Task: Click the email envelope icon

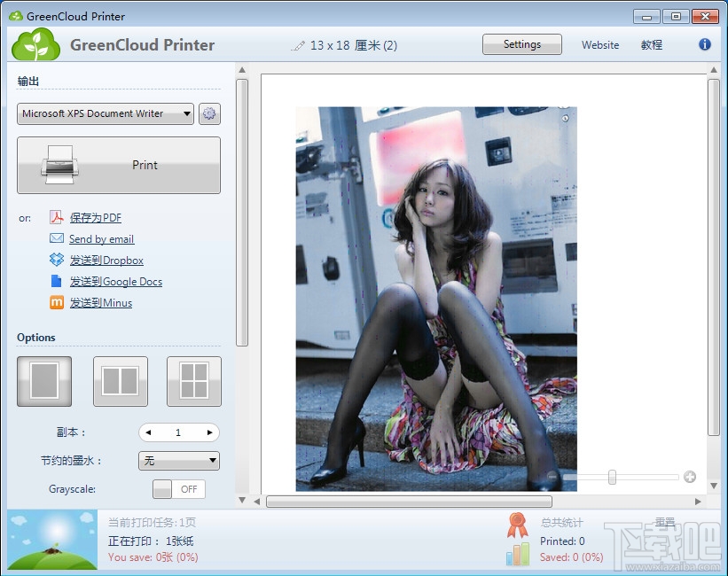Action: coord(57,238)
